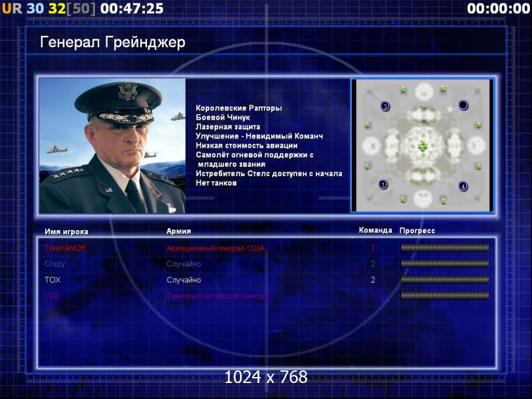The width and height of the screenshot is (532, 399).
Task: Click the '1024 x 768' resolution text
Action: click(266, 377)
